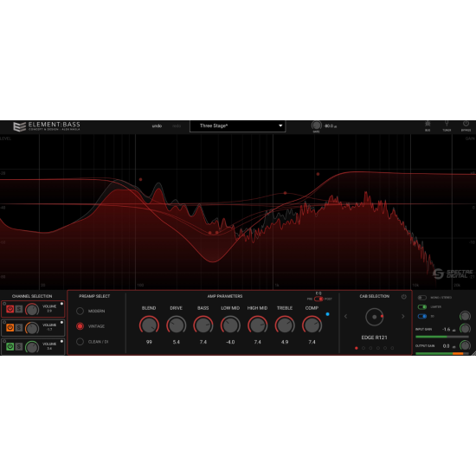
Task: Click the orange channel Volume knob
Action: coord(32,328)
